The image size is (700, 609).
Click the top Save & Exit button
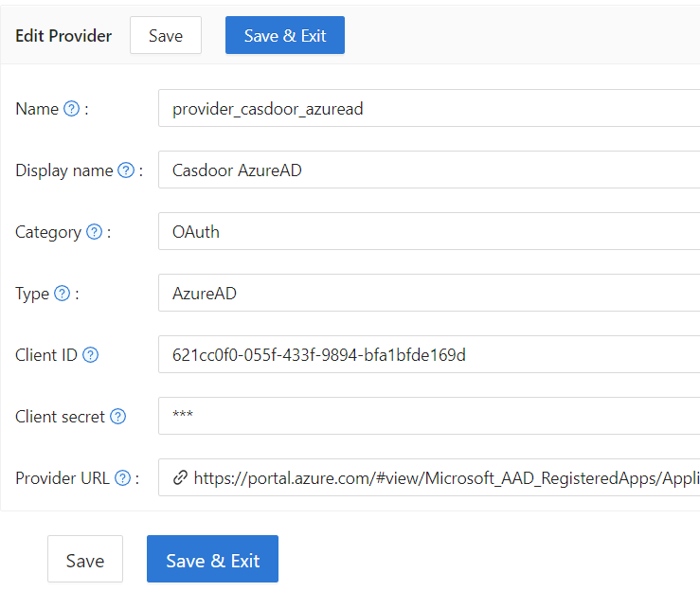pyautogui.click(x=285, y=36)
